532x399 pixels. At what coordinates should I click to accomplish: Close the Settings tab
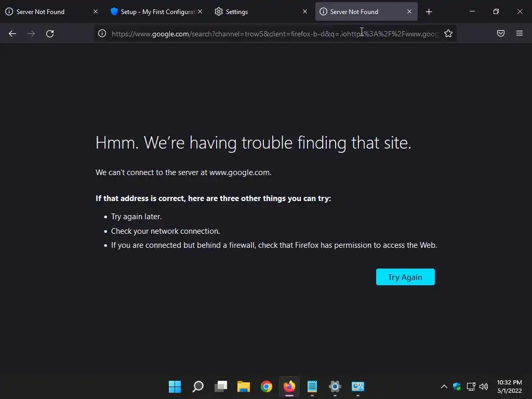point(304,11)
